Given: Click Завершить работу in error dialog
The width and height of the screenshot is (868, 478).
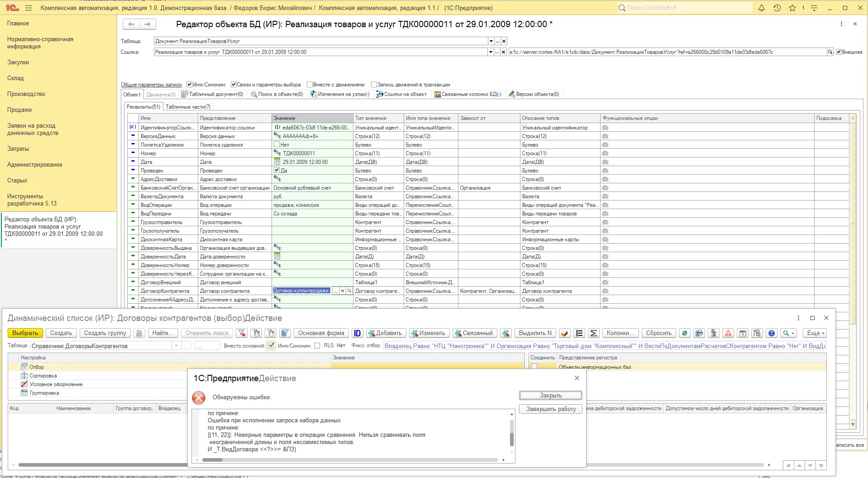Looking at the screenshot, I should 551,409.
